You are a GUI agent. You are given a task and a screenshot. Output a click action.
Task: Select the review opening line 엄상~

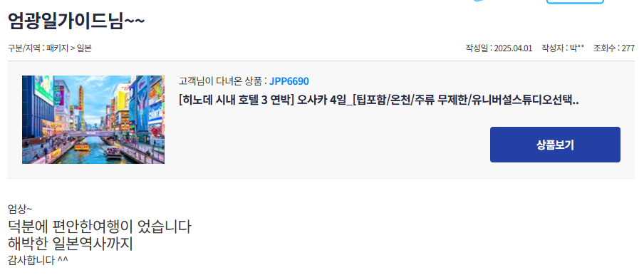tap(20, 209)
